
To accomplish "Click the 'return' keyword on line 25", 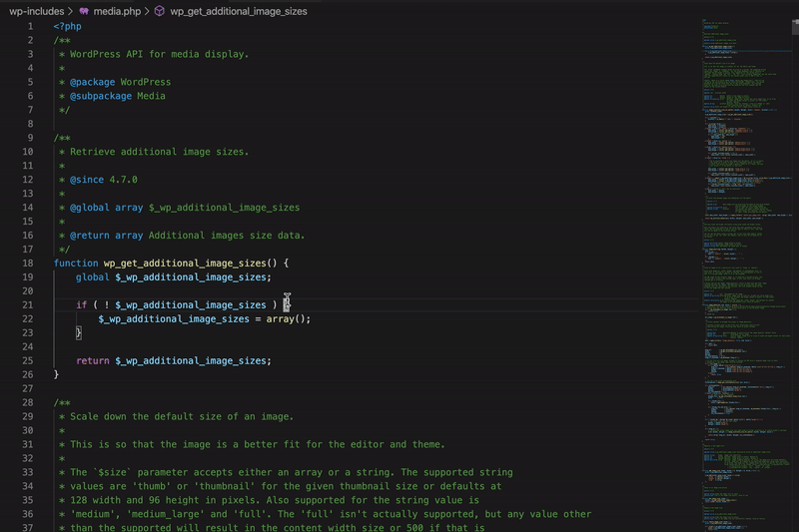I will tap(92, 360).
